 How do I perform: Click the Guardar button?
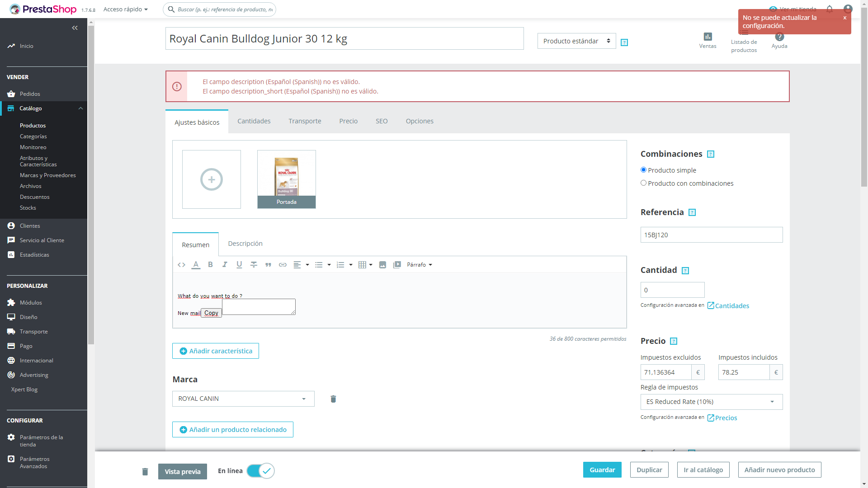pos(602,470)
